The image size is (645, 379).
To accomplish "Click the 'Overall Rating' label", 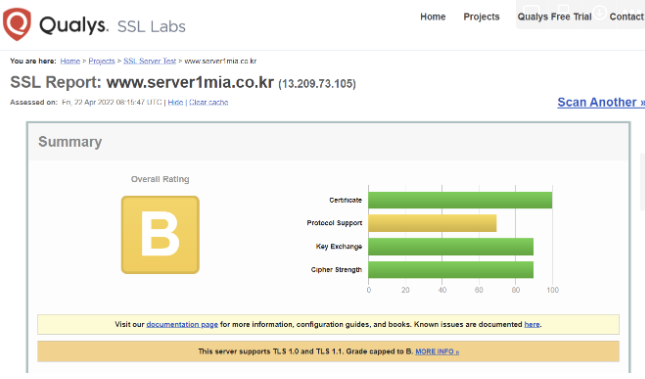I will click(x=160, y=179).
